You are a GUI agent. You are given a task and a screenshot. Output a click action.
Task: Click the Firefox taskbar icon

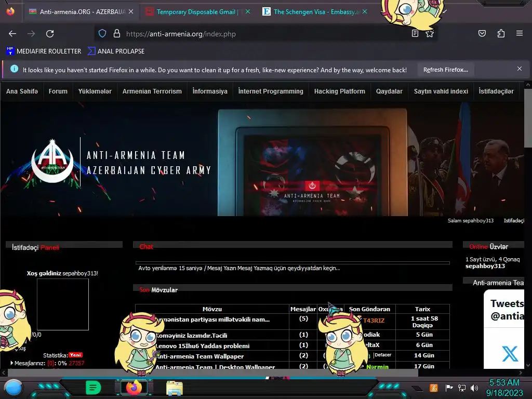point(134,387)
